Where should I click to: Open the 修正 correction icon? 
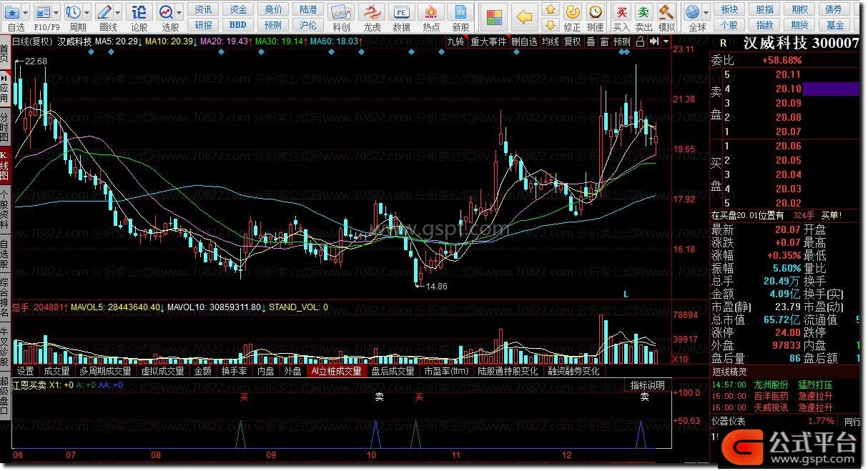[573, 11]
